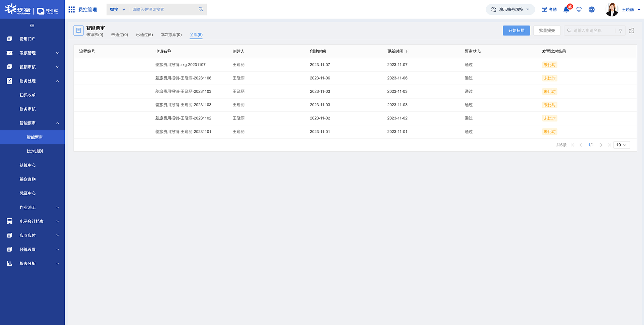Collapse the sidebar using the menu fold icon
Viewport: 644px width, 325px height.
coord(32,25)
